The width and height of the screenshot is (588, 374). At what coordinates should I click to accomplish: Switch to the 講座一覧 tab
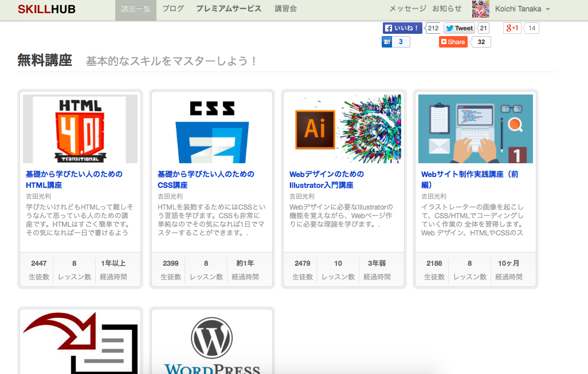135,10
